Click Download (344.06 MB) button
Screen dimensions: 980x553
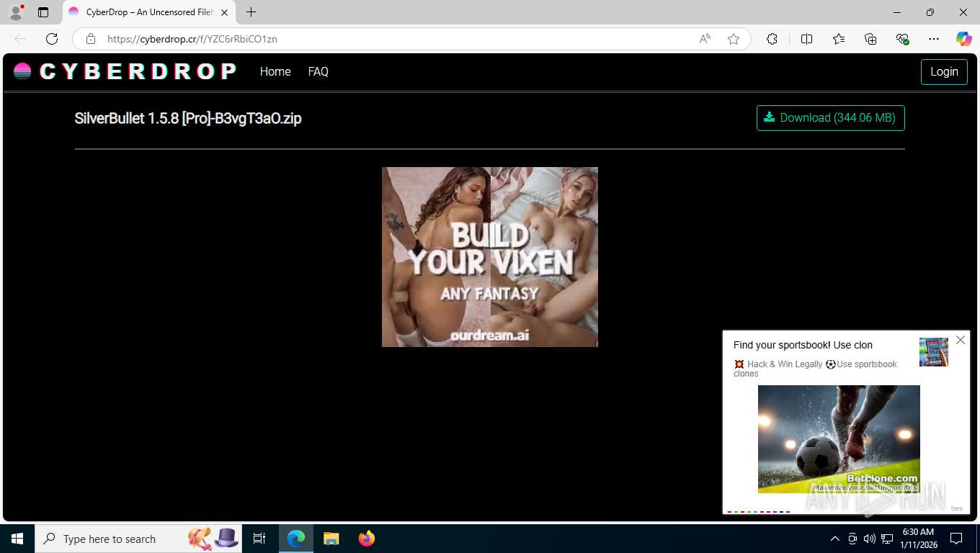[x=830, y=118]
